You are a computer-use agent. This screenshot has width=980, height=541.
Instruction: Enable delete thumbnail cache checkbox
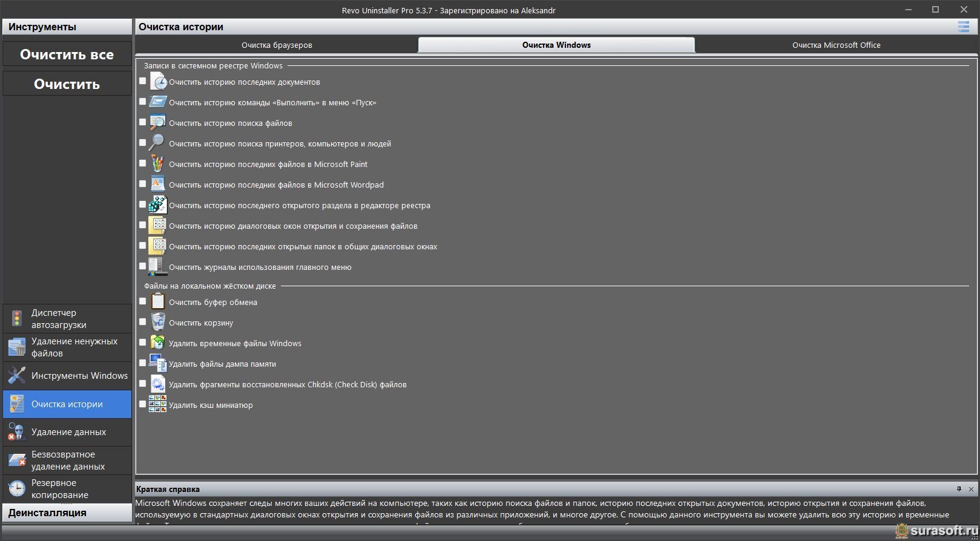(143, 404)
